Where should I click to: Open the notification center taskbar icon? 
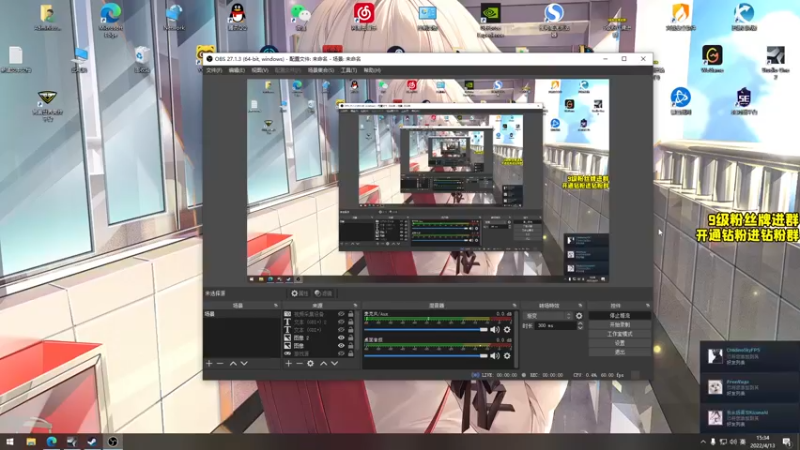[787, 441]
